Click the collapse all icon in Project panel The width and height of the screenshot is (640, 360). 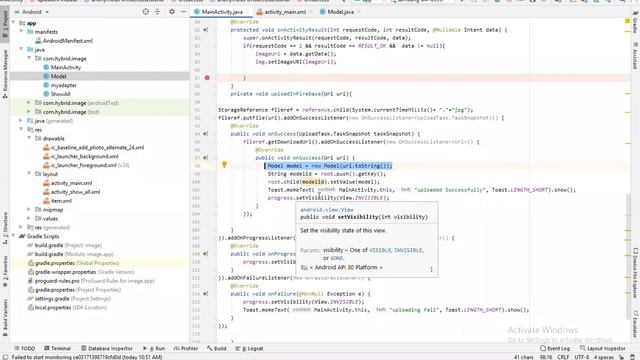point(157,12)
